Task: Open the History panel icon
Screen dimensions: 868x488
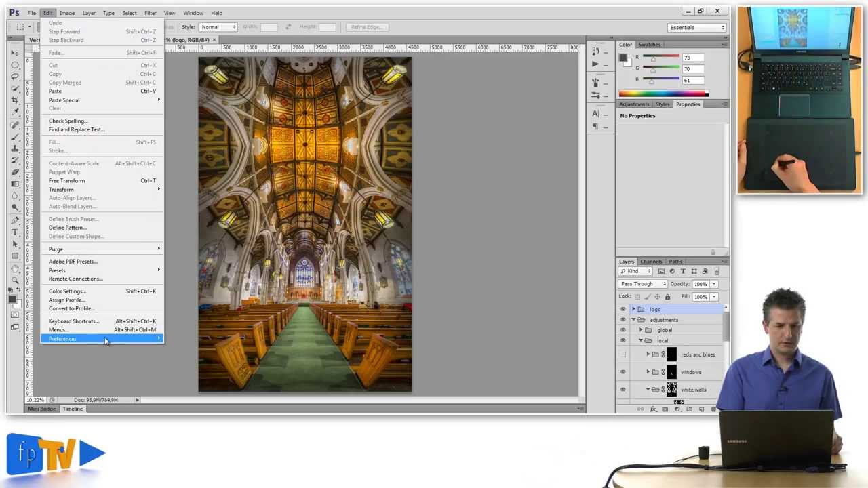Action: point(595,52)
